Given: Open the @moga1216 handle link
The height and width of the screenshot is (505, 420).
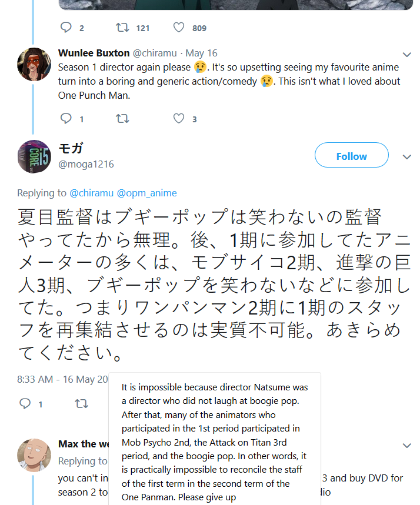Looking at the screenshot, I should coord(86,164).
